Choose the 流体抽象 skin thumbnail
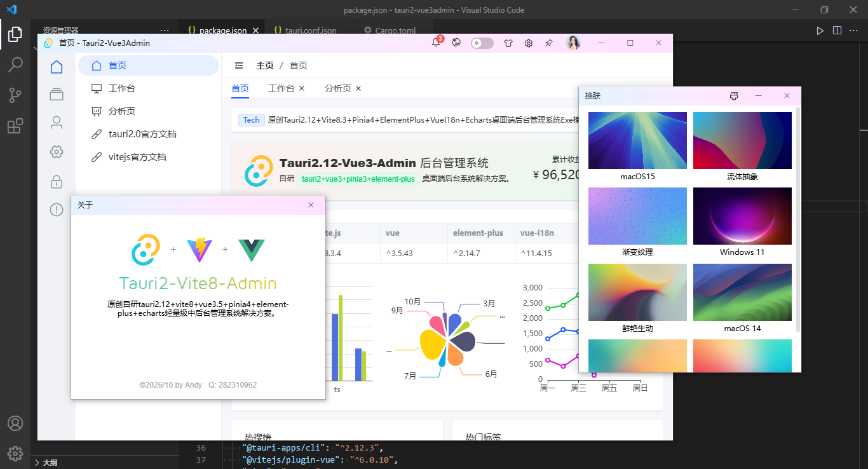This screenshot has width=868, height=469. [x=742, y=140]
